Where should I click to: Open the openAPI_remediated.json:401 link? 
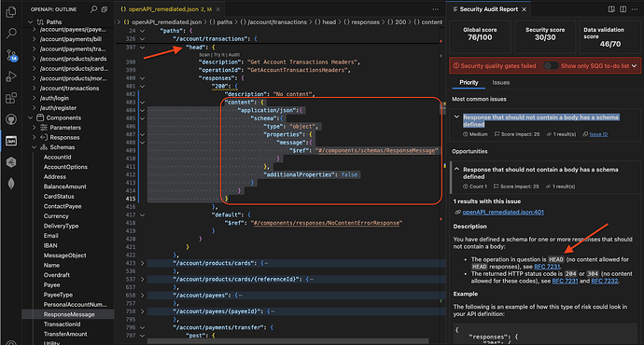click(503, 212)
